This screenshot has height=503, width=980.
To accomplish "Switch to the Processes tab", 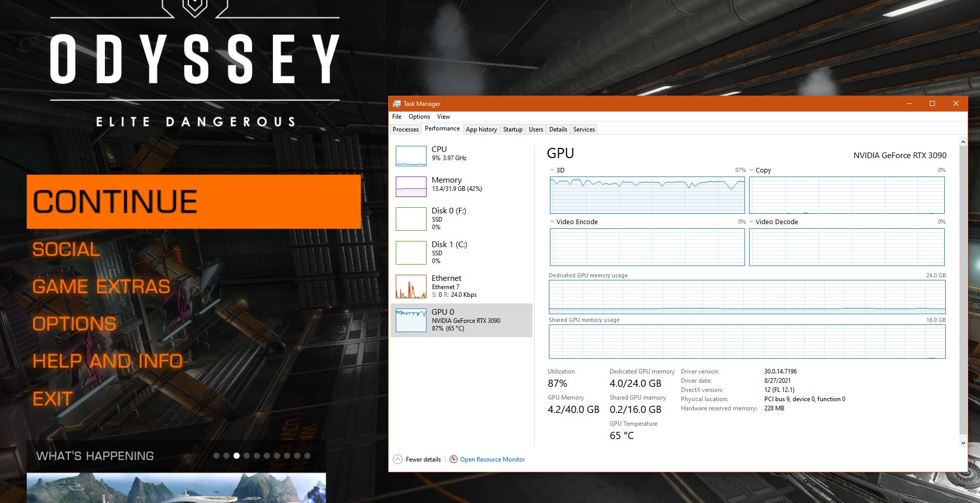I will point(406,129).
